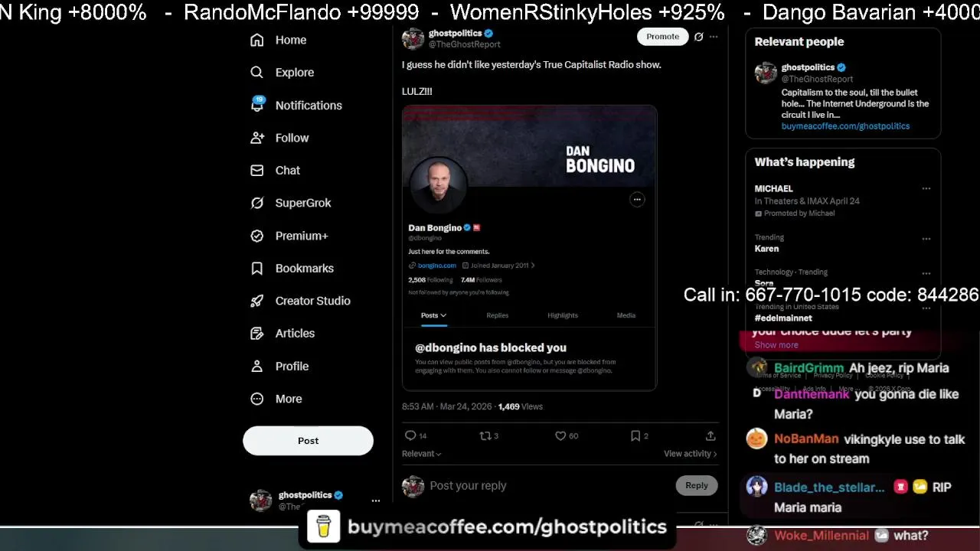Viewport: 980px width, 551px height.
Task: Click the share upload icon on post
Action: click(x=710, y=435)
